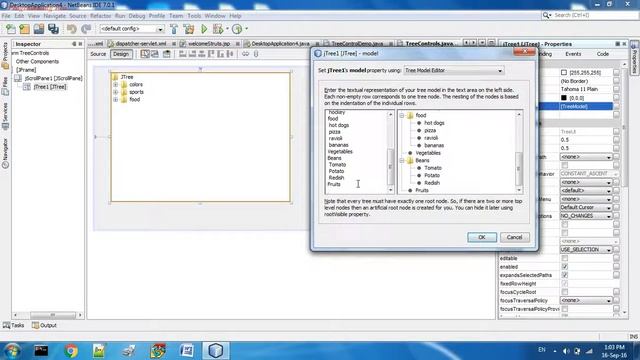Click the 'Fruits' line in text area
Image resolution: width=640 pixels, height=360 pixels.
pos(334,184)
